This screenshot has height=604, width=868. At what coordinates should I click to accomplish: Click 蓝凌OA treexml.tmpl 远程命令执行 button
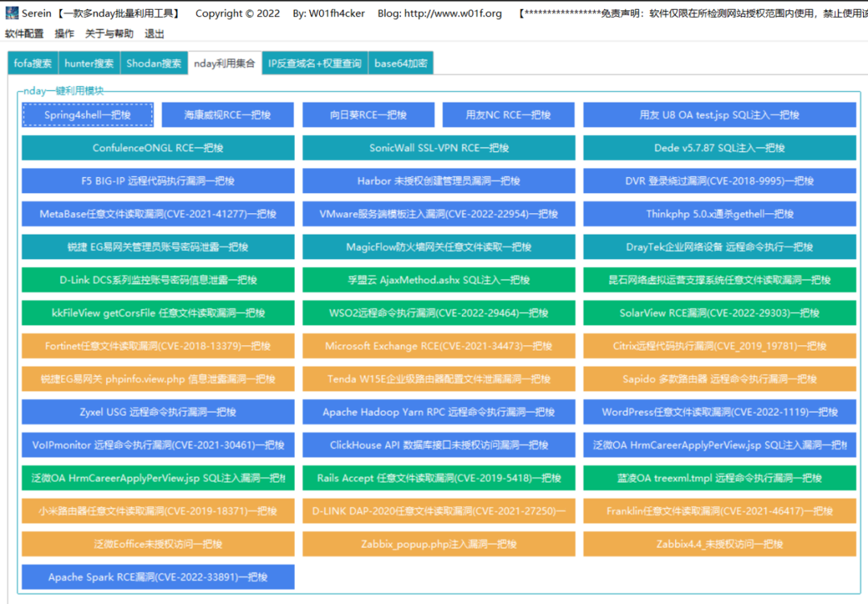click(x=719, y=478)
